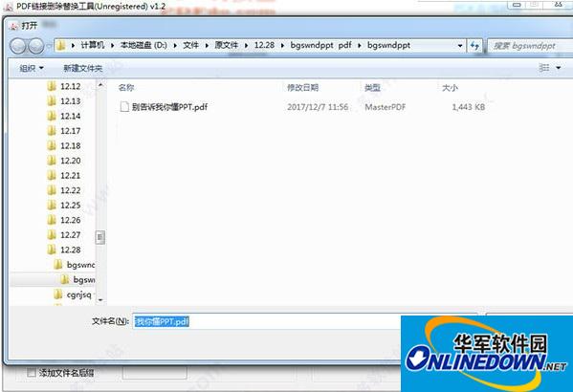
Task: Click folder icon of 12.28
Action: [52, 250]
